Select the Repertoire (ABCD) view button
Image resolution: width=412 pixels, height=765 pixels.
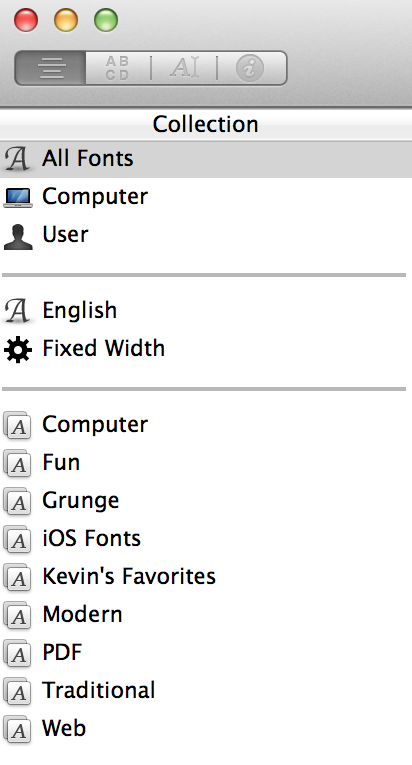118,68
